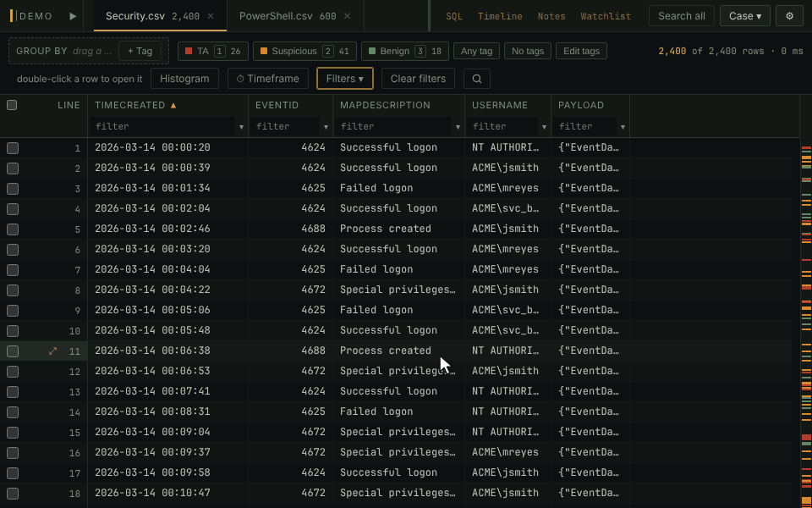Check the box for line 1
The height and width of the screenshot is (508, 812).
[13, 148]
